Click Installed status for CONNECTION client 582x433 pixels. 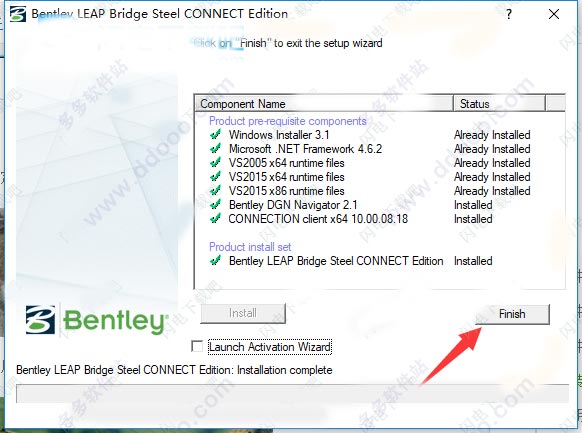[x=473, y=219]
